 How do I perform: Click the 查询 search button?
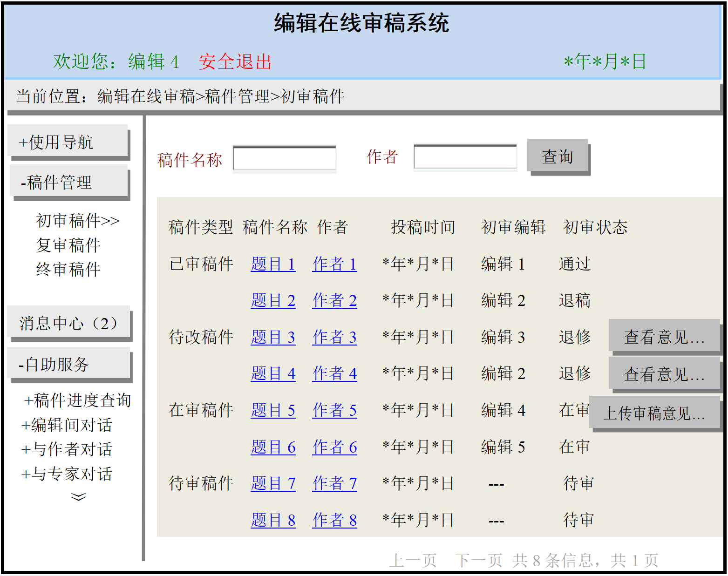[x=557, y=156]
